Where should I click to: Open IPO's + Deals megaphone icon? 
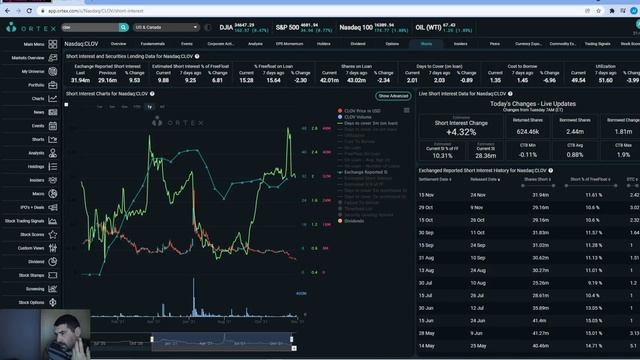53,207
